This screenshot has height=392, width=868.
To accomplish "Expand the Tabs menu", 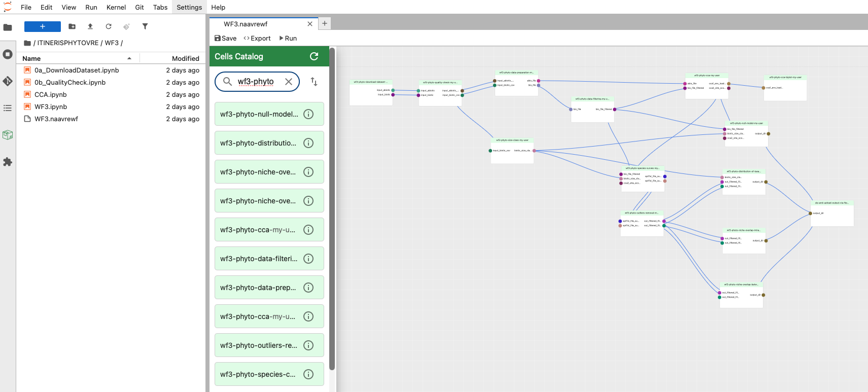I will [x=160, y=7].
